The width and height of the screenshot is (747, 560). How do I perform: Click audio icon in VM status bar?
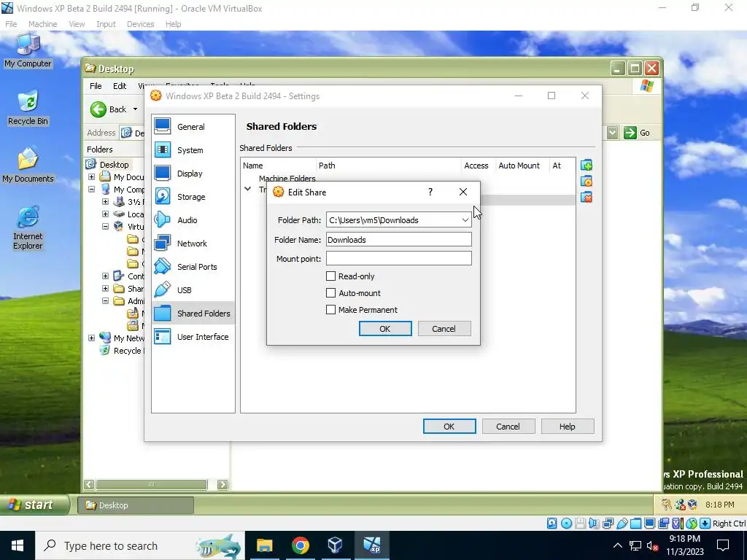point(594,524)
